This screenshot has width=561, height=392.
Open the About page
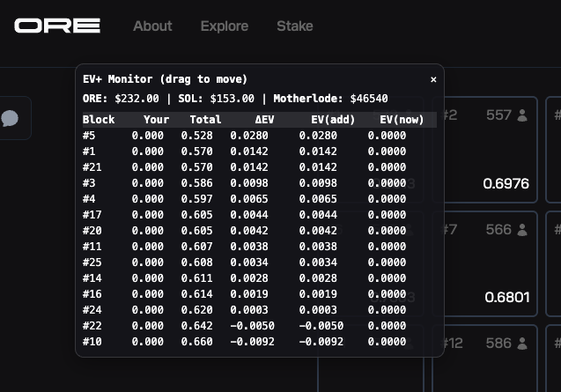[x=152, y=26]
